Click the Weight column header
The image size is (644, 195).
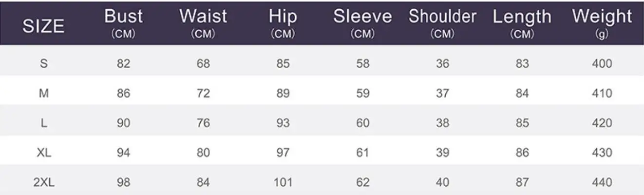602,17
